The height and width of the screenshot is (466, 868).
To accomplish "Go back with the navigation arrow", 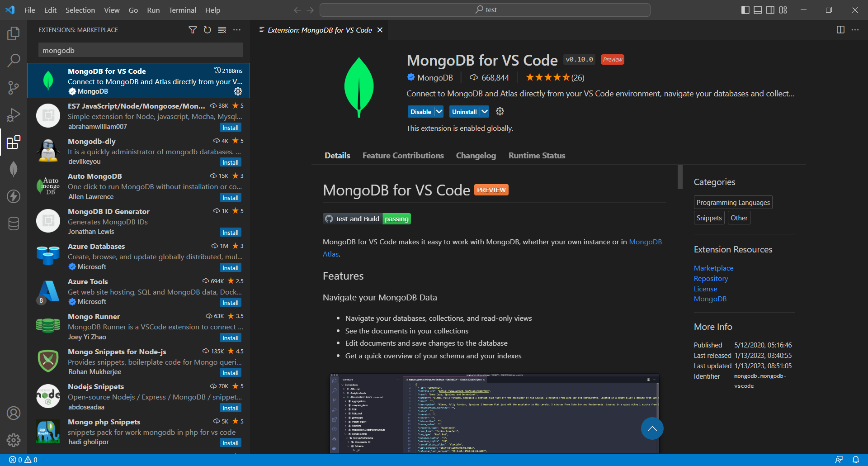I will [x=297, y=10].
